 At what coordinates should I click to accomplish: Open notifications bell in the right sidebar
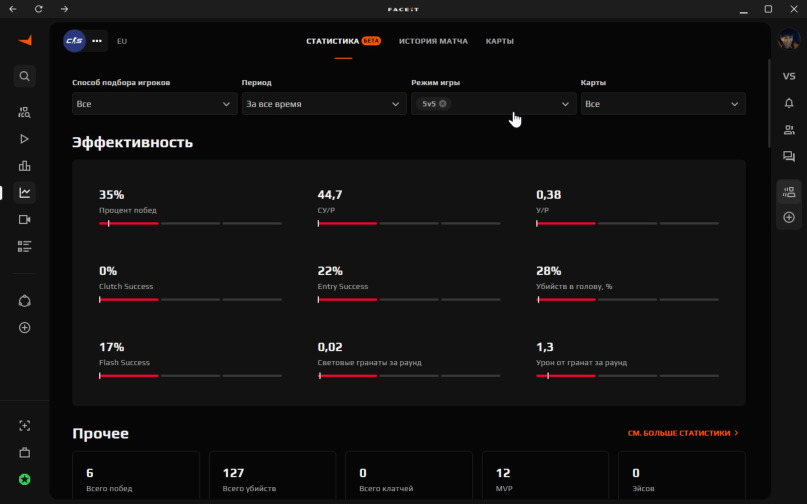tap(788, 102)
